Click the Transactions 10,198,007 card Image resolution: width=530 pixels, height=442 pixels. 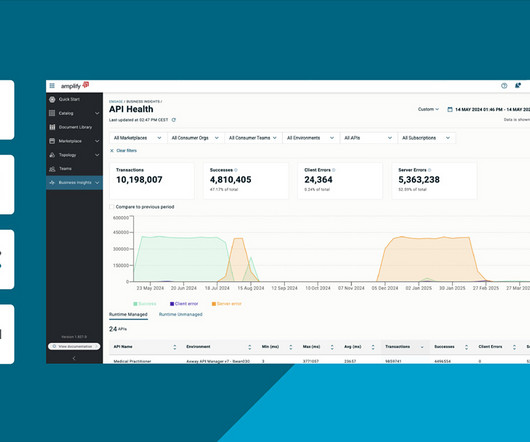click(152, 181)
